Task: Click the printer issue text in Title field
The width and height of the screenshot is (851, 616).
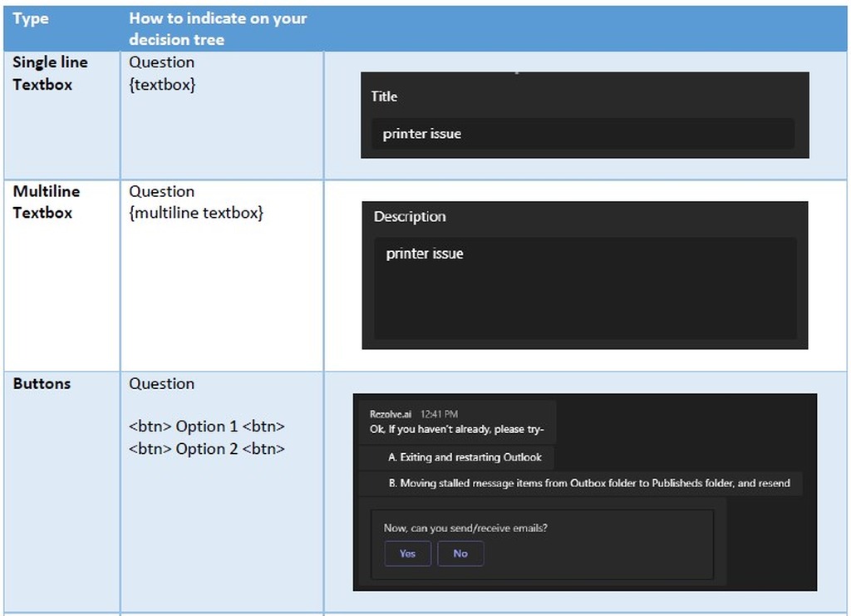Action: click(422, 133)
